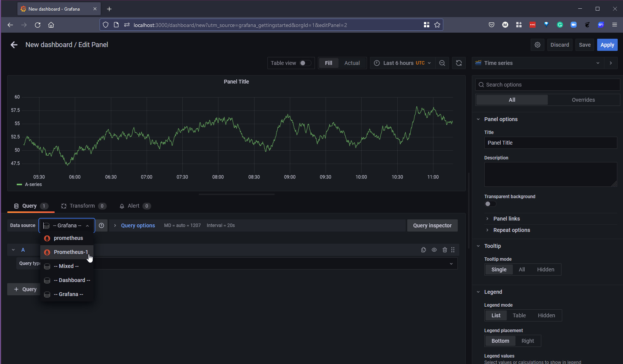Click the drag handle on query A
The height and width of the screenshot is (364, 623).
453,250
